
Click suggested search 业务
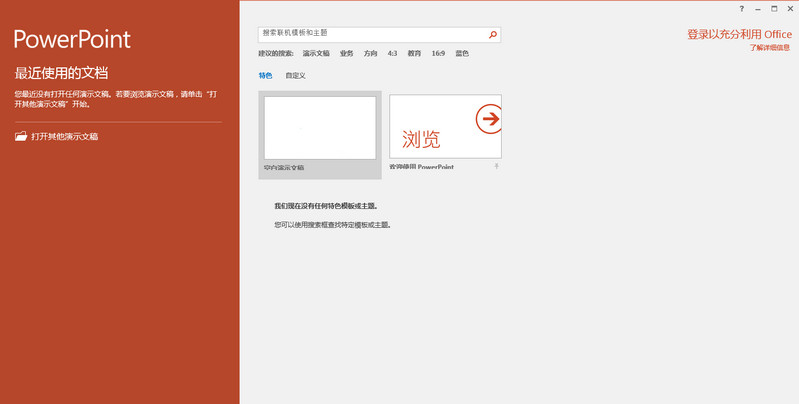pos(347,53)
